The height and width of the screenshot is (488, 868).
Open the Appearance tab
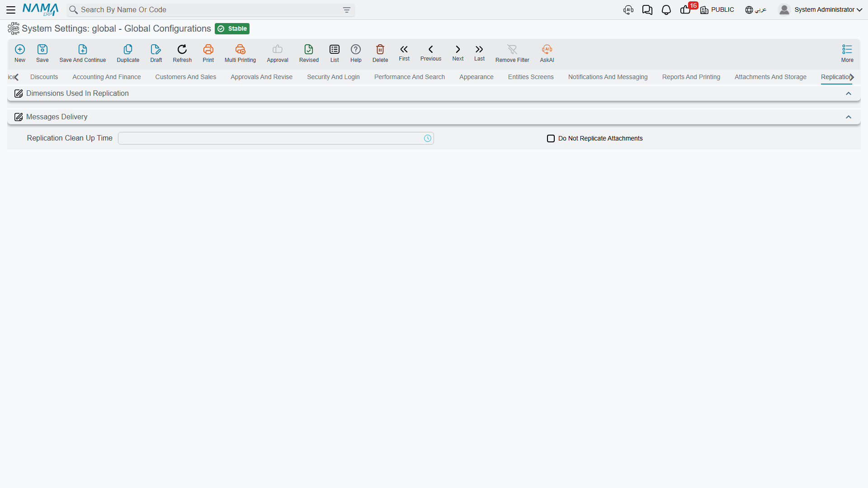(476, 77)
